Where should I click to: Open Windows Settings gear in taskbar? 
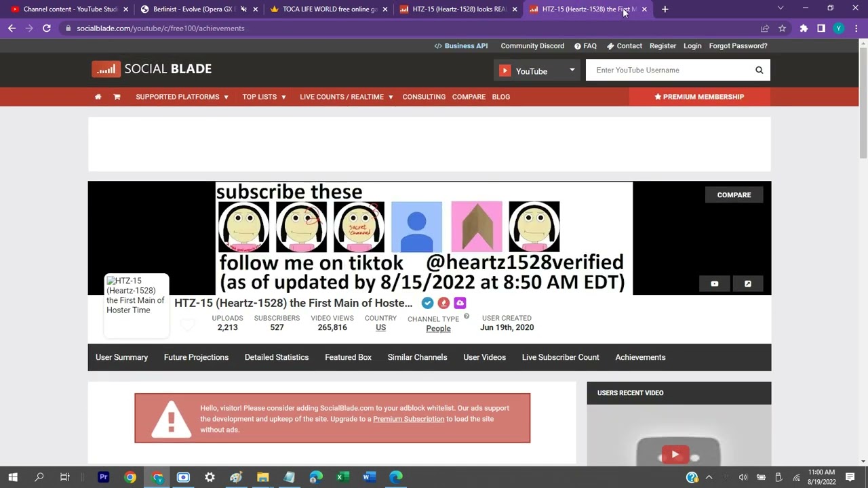click(x=210, y=477)
